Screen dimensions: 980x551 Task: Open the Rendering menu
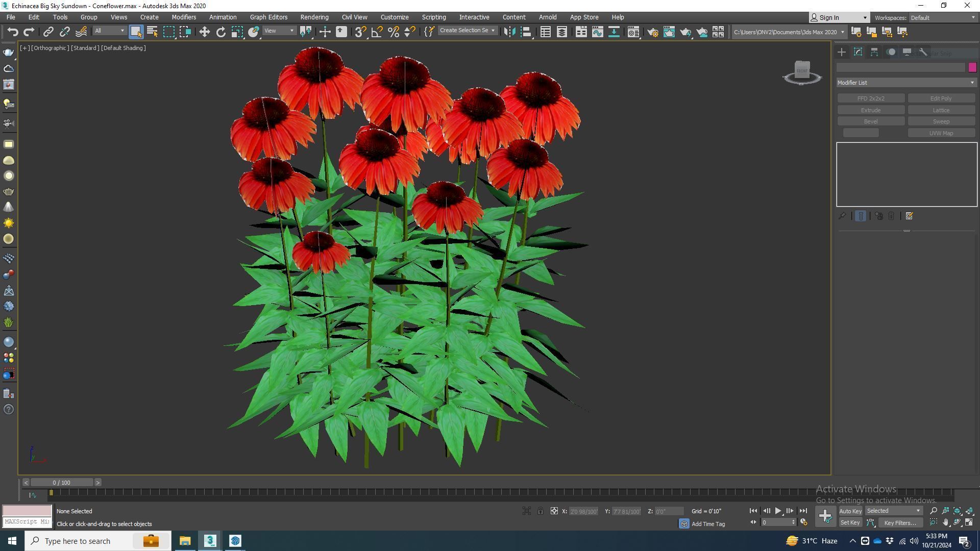314,17
